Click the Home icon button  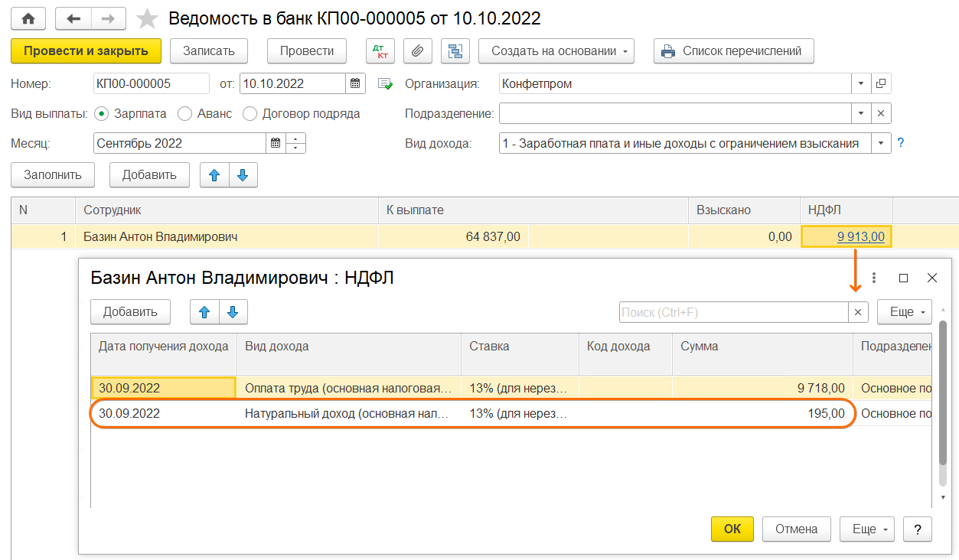(28, 18)
